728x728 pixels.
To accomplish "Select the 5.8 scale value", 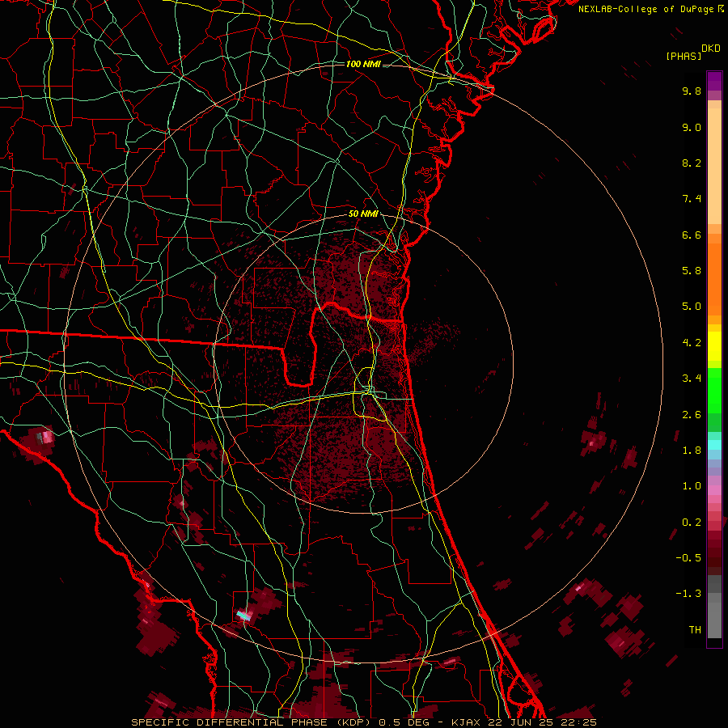I will [x=692, y=271].
